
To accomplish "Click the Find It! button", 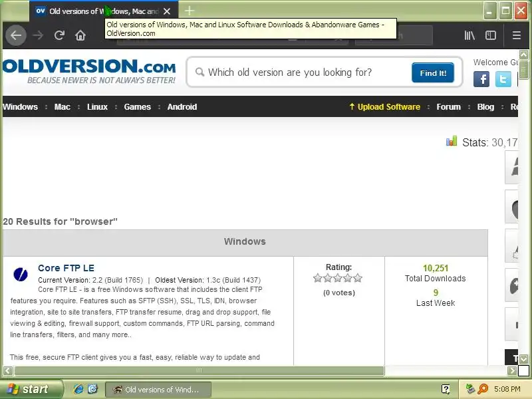I will click(433, 72).
